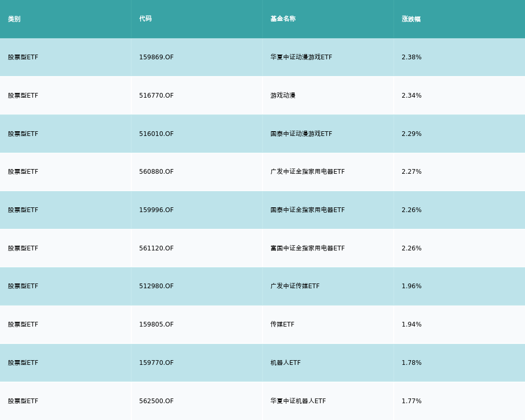Click the 1.96% change value
This screenshot has width=525, height=420.
point(412,286)
